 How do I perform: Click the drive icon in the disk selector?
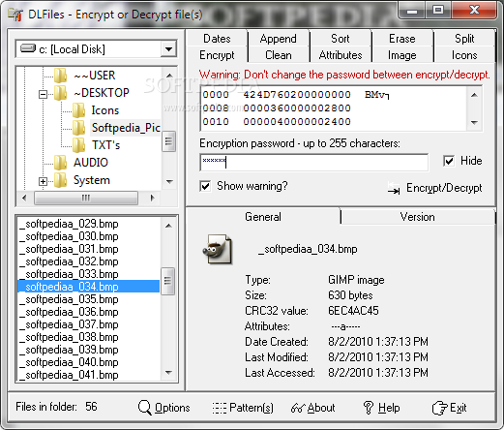click(28, 48)
